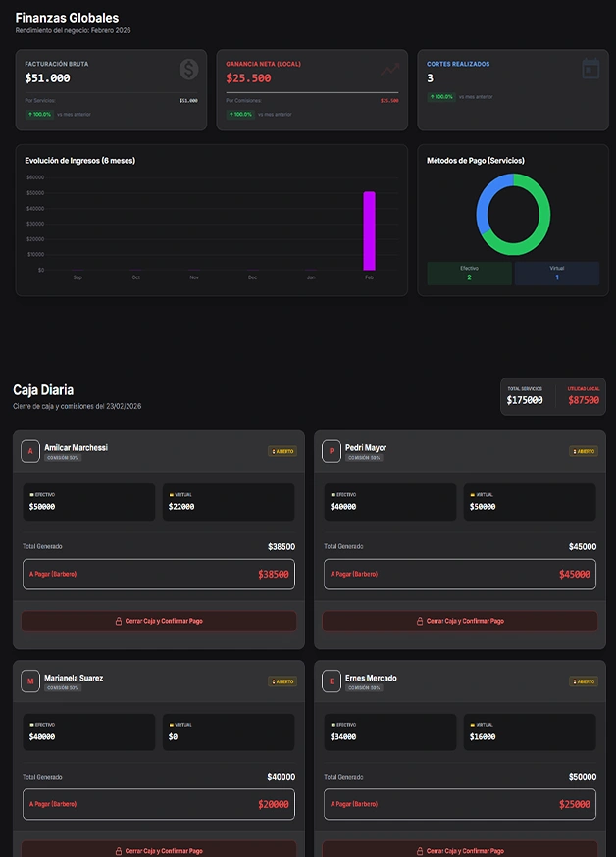Click the lock icon on Amilcar's Cerrar Caja button
Viewport: 616px width, 857px height.
[x=119, y=621]
